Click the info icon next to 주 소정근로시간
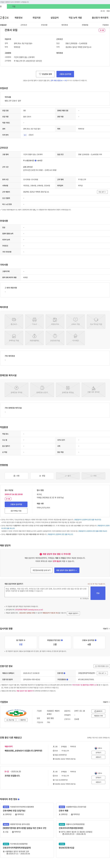This screenshot has height=868, width=110. (36, 161)
